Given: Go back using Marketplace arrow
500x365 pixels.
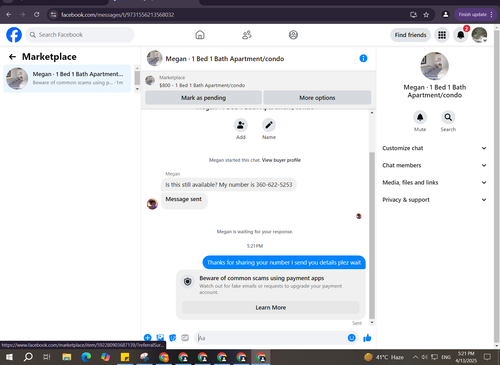Looking at the screenshot, I should pyautogui.click(x=12, y=57).
